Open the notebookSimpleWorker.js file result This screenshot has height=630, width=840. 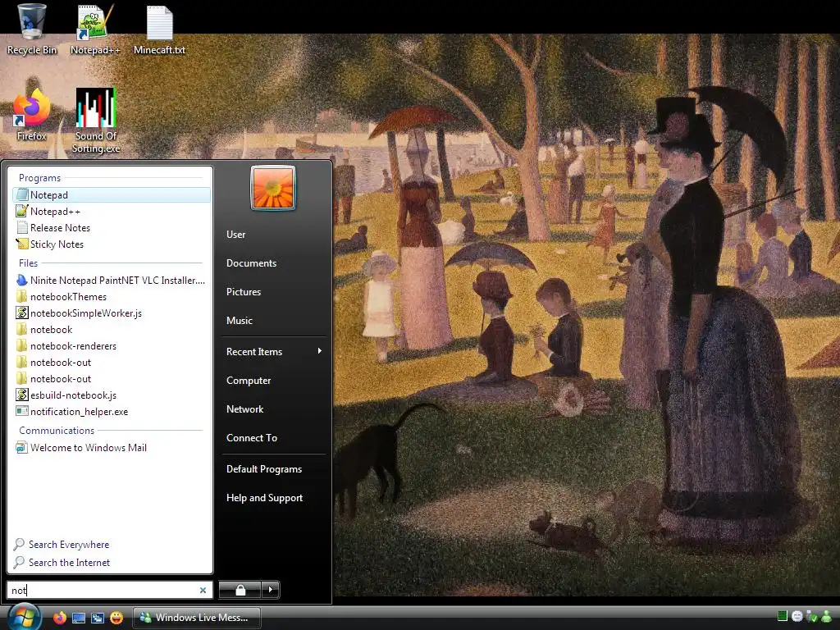point(112,313)
